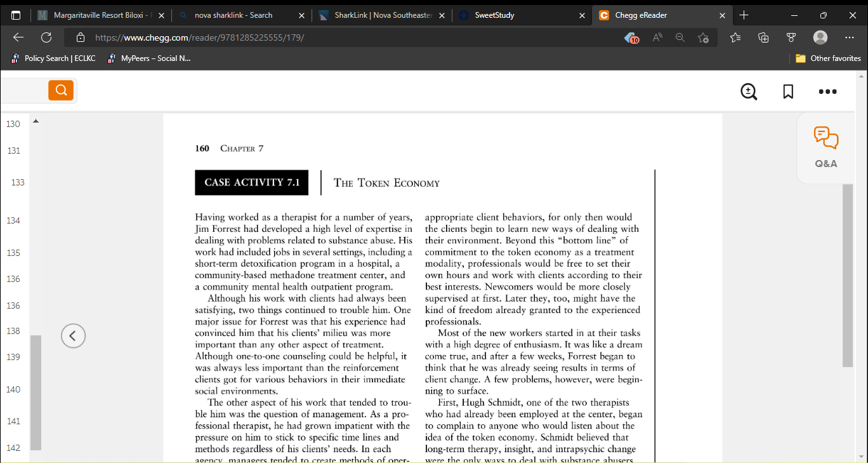The width and height of the screenshot is (868, 463).
Task: Add this page to favorites star icon
Action: tap(703, 37)
